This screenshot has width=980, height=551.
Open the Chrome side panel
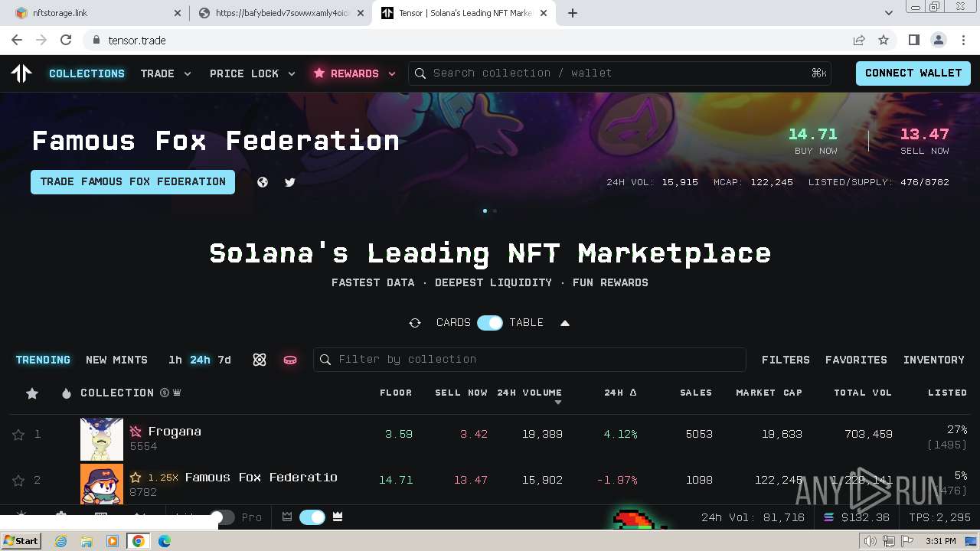click(913, 40)
